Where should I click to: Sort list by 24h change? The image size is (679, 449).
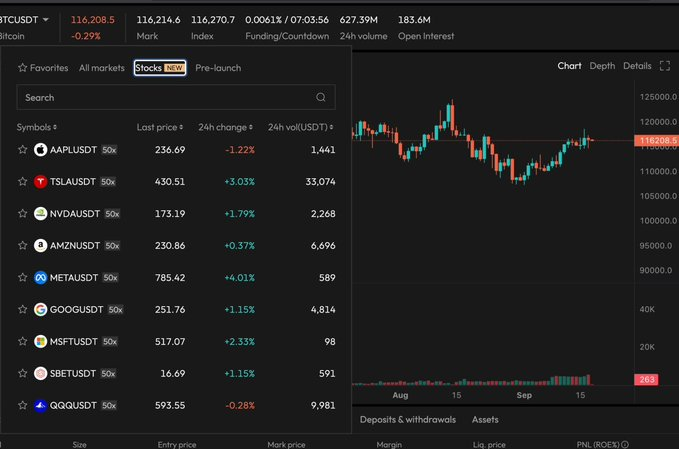[225, 127]
